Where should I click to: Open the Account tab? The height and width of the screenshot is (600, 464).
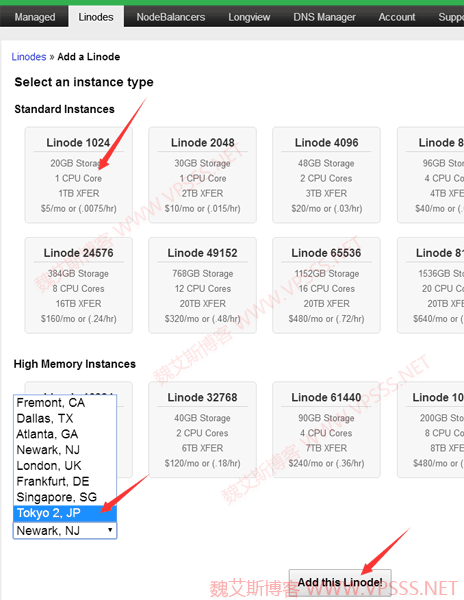point(397,17)
